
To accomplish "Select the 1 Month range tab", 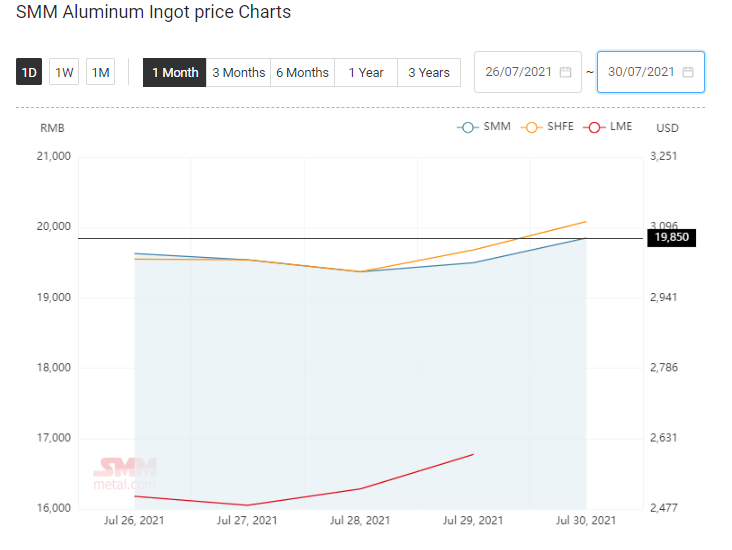I will (175, 72).
